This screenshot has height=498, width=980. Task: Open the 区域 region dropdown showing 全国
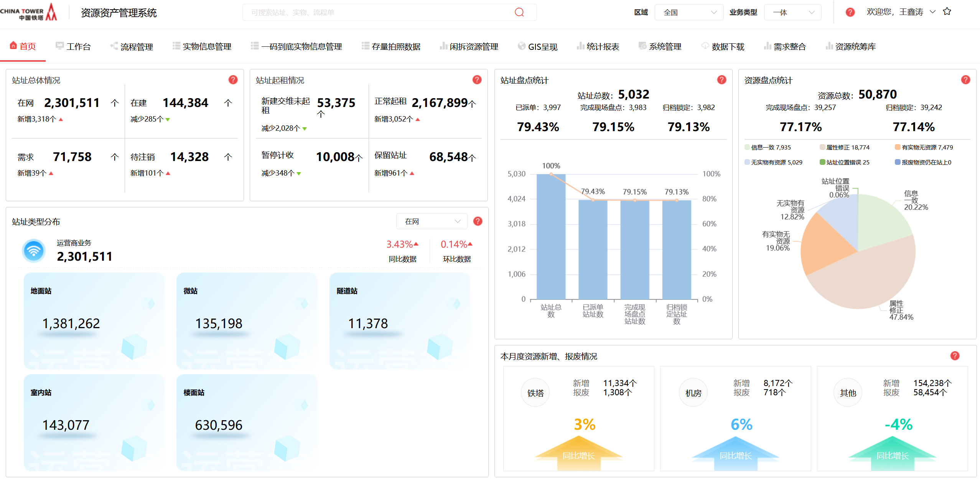click(689, 12)
